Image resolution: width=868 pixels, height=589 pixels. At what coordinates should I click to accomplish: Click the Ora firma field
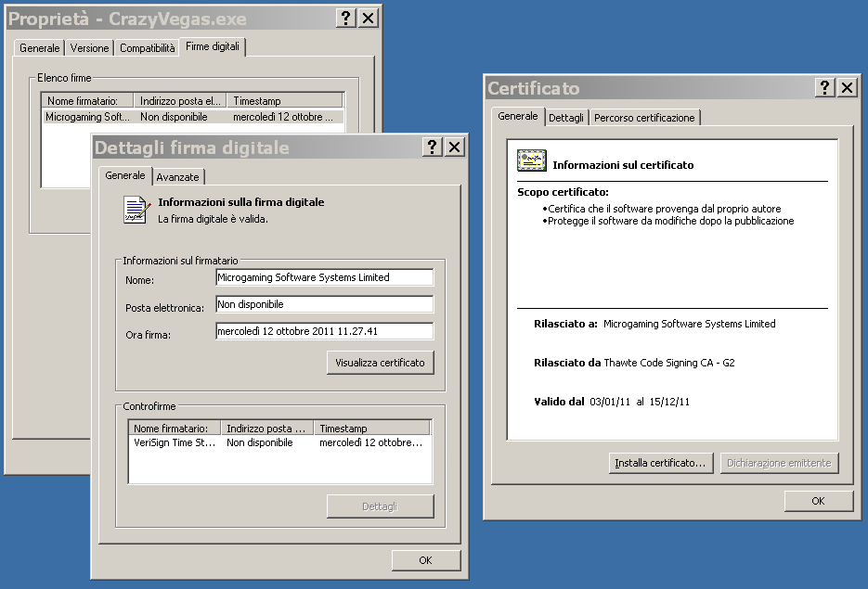[324, 331]
